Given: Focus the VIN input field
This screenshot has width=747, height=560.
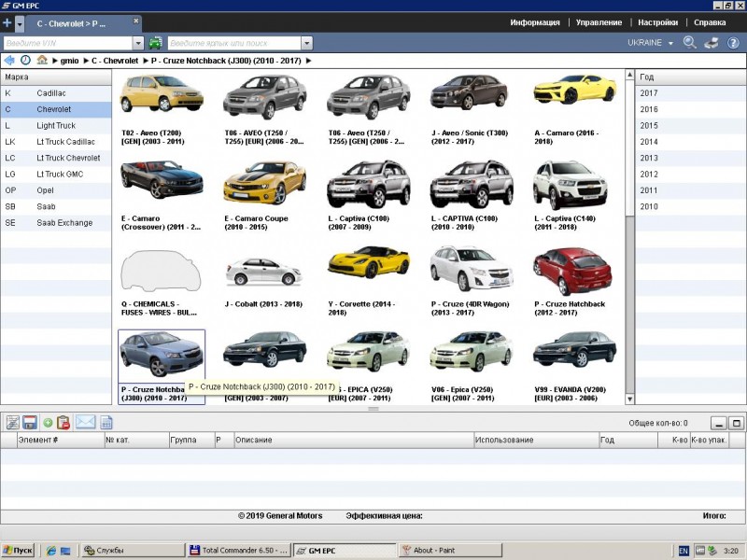Looking at the screenshot, I should pyautogui.click(x=67, y=43).
